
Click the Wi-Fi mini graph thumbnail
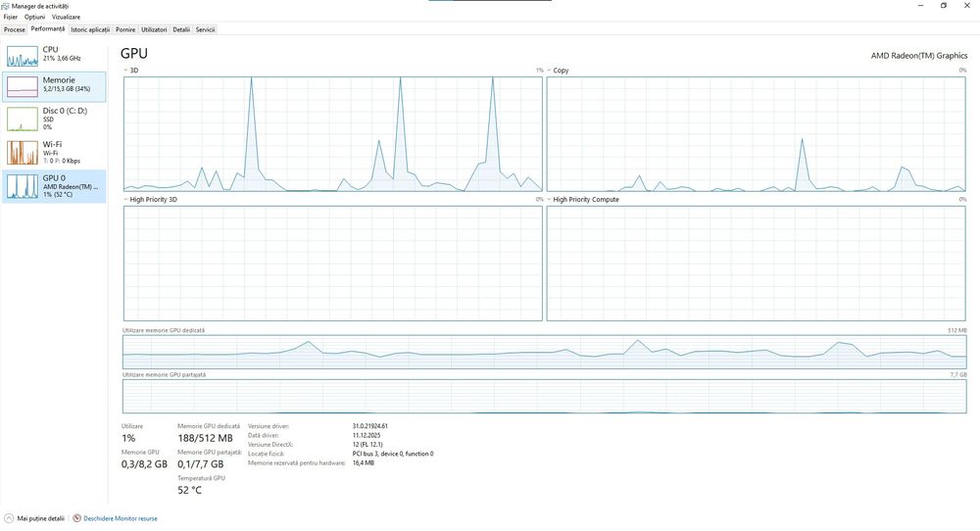pyautogui.click(x=23, y=153)
